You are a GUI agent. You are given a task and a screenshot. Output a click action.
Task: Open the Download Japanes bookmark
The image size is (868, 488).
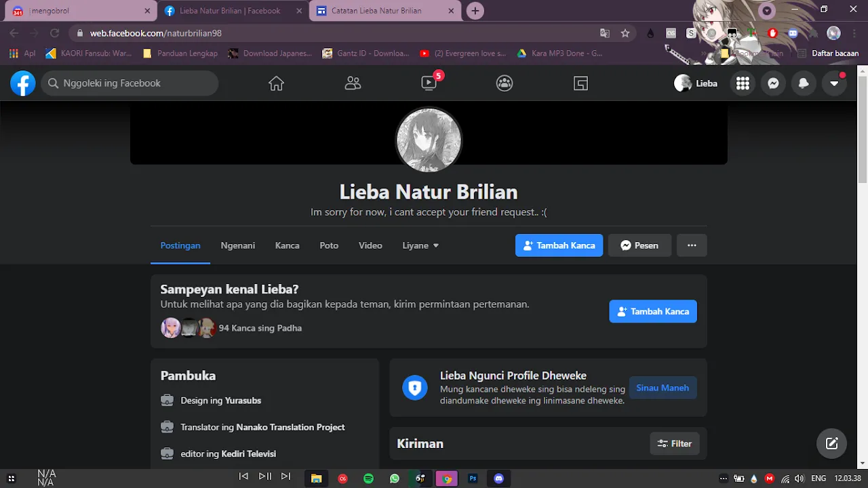click(270, 53)
